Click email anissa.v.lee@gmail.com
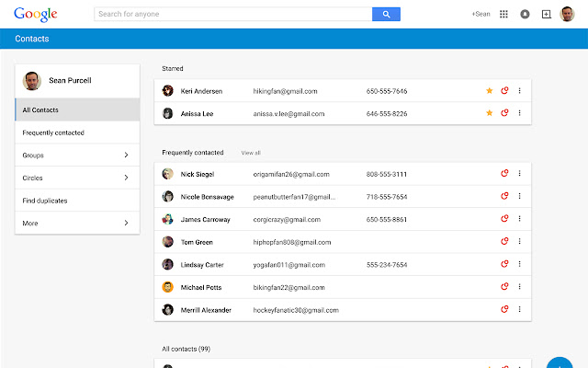The height and width of the screenshot is (368, 588). point(288,114)
